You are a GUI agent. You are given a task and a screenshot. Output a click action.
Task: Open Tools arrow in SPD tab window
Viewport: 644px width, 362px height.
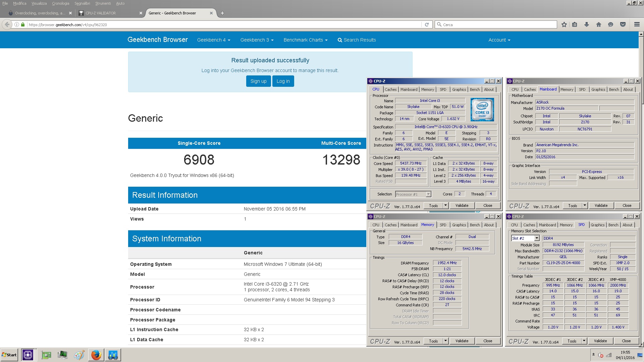coord(584,341)
